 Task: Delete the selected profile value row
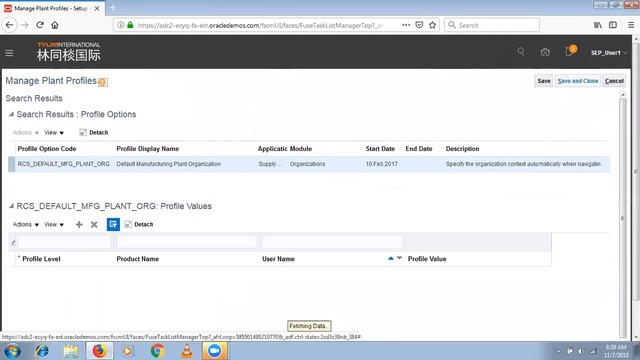94,224
